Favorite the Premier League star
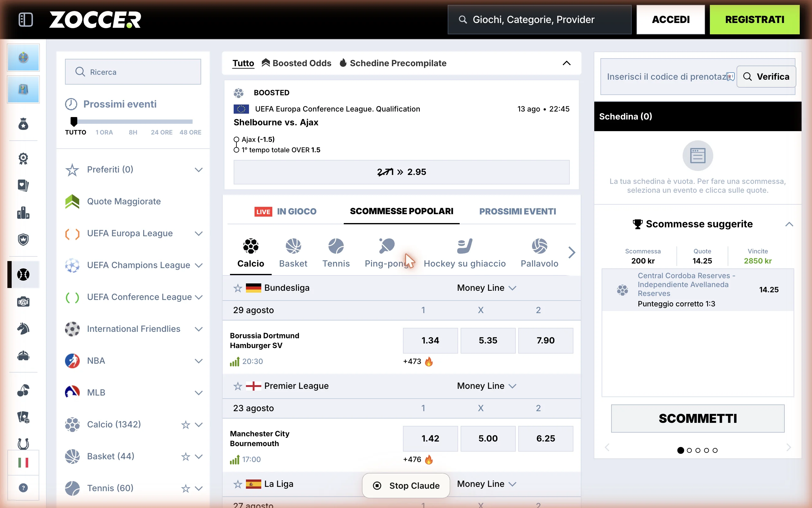 pyautogui.click(x=238, y=386)
